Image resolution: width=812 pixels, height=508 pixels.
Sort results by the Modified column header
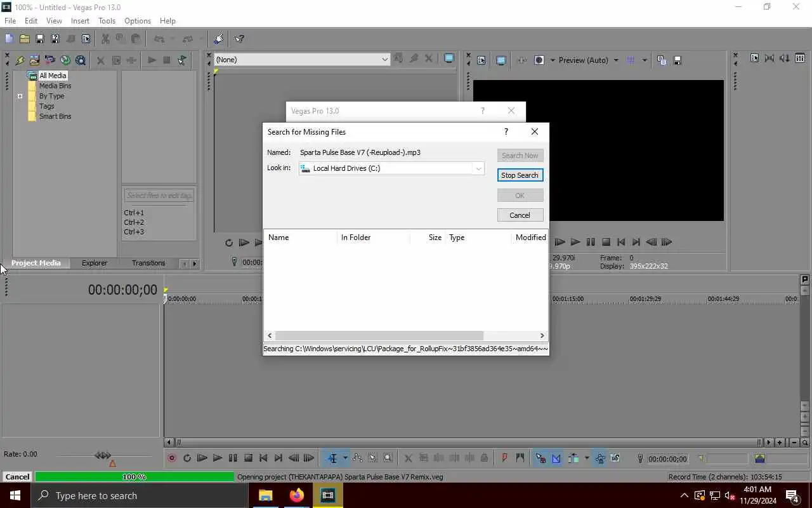tap(530, 237)
